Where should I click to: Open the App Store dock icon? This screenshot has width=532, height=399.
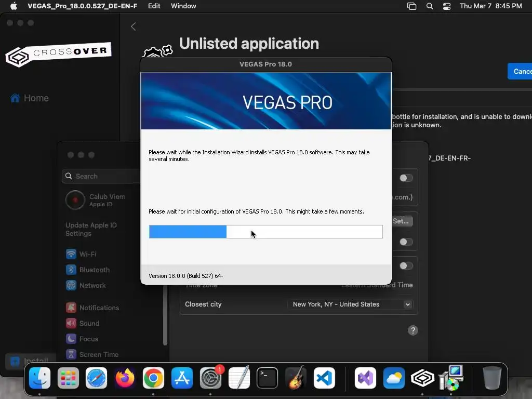[x=182, y=378]
